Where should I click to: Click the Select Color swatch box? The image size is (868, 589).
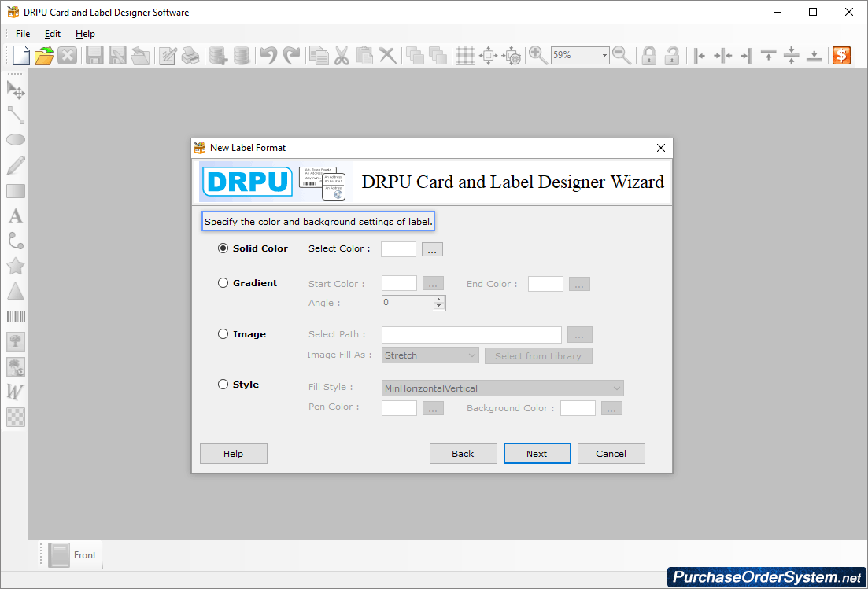(398, 248)
